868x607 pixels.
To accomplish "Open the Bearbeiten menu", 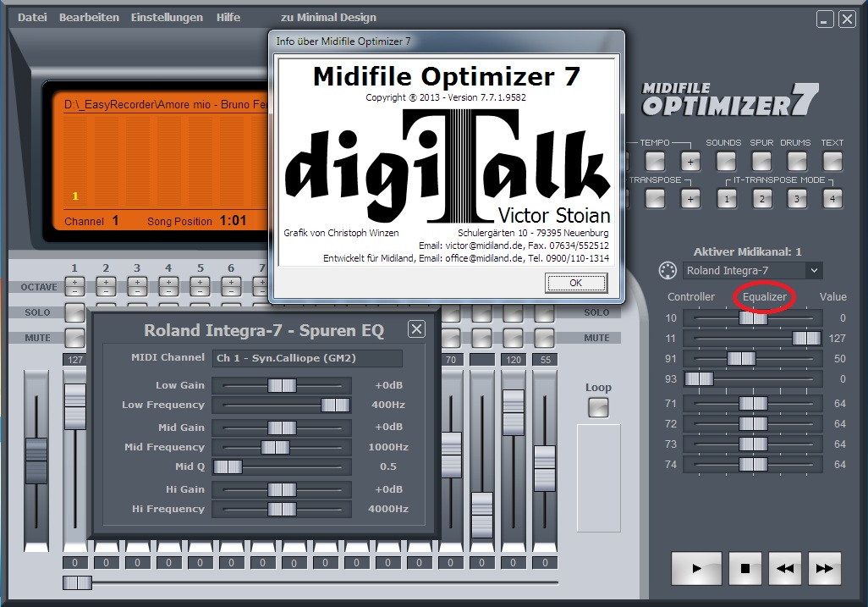I will [89, 17].
